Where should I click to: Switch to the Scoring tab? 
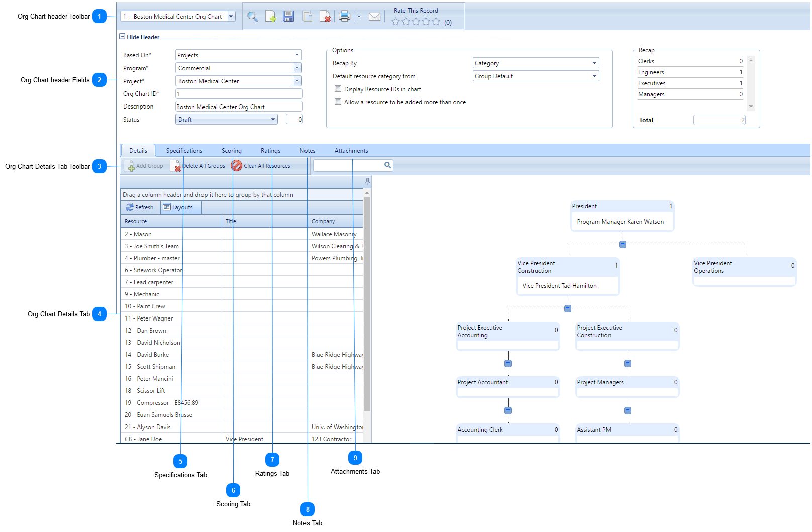[232, 151]
